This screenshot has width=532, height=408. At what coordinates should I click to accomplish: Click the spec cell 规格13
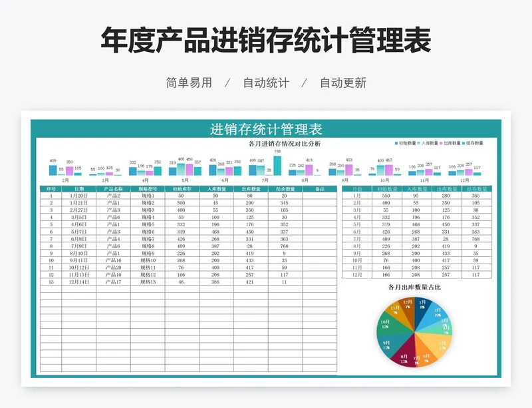148,282
